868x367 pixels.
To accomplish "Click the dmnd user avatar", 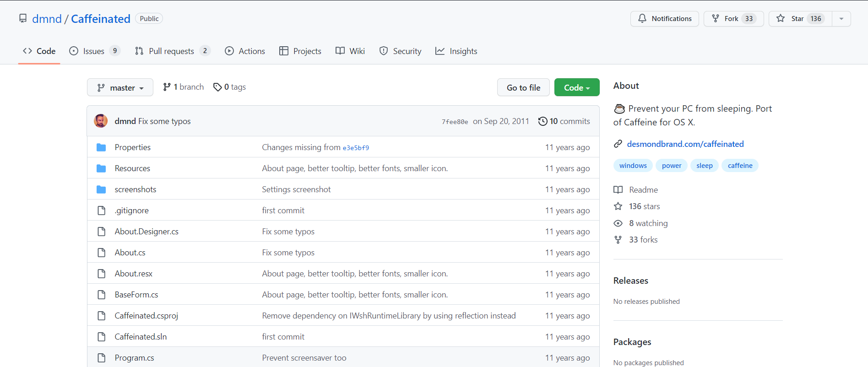I will coord(101,121).
